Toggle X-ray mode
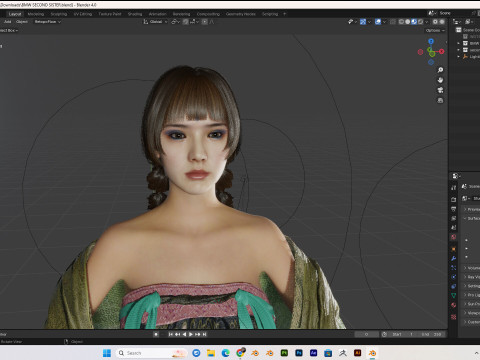Viewport: 480px width, 360px height. pyautogui.click(x=393, y=22)
